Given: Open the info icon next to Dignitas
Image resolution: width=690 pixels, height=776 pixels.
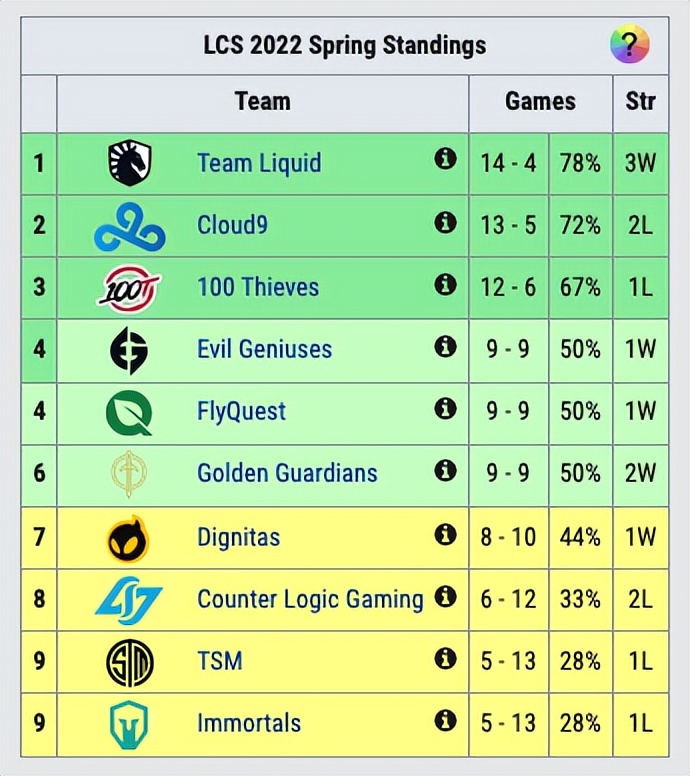Looking at the screenshot, I should pos(445,534).
